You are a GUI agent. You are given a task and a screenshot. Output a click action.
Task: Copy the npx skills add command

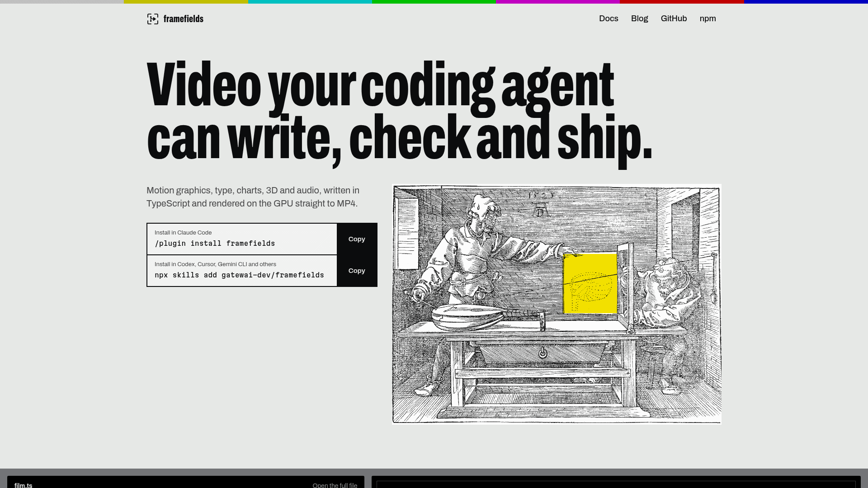click(357, 271)
